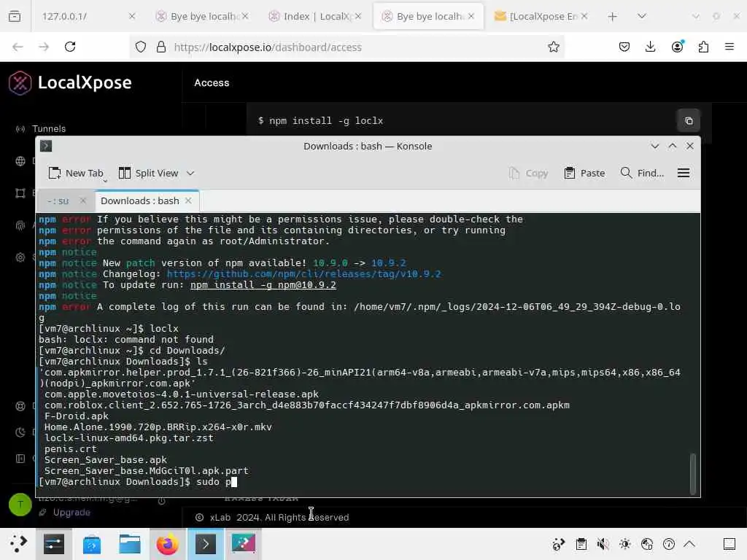Click 'npm install -g npm@10.9.2' text
The image size is (747, 560).
[x=263, y=285]
